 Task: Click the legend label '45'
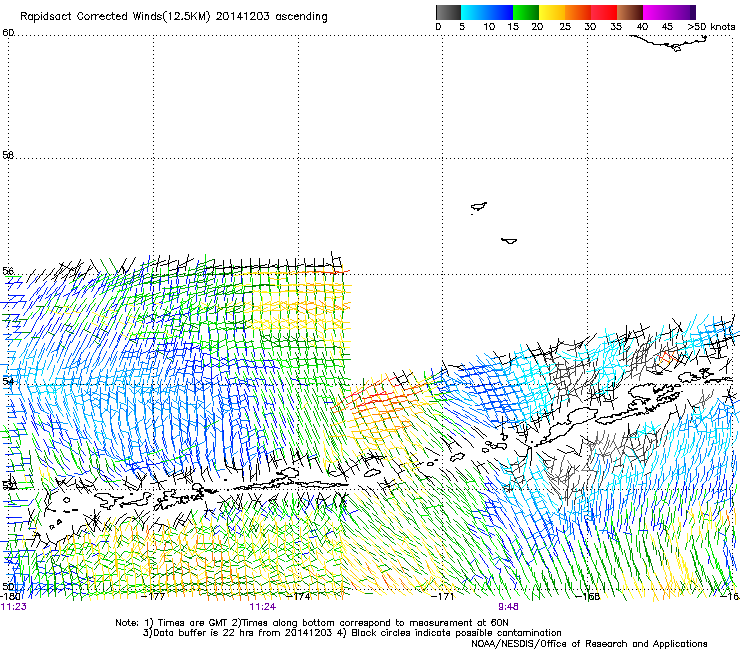pyautogui.click(x=667, y=27)
